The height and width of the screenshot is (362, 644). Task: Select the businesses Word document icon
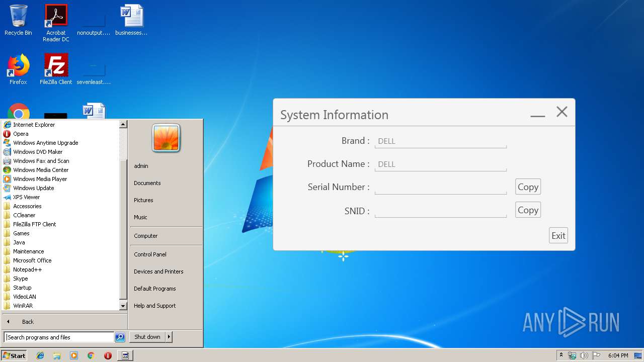click(x=131, y=20)
